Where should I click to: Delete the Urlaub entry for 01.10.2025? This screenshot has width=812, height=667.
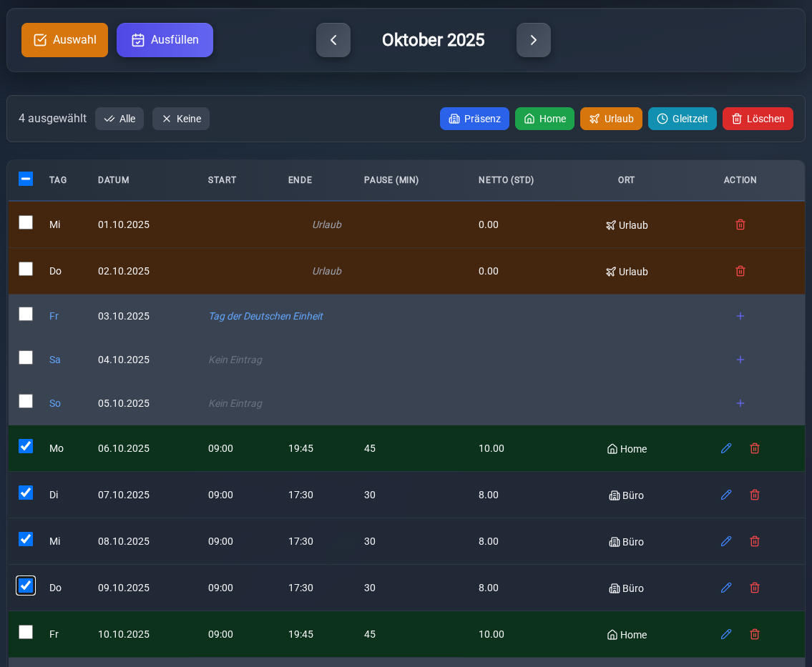[x=740, y=224]
